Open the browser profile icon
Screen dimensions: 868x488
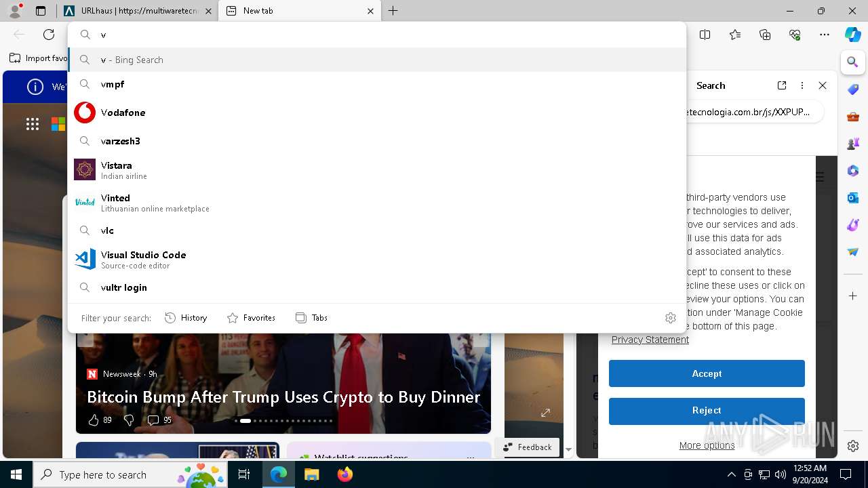14,11
